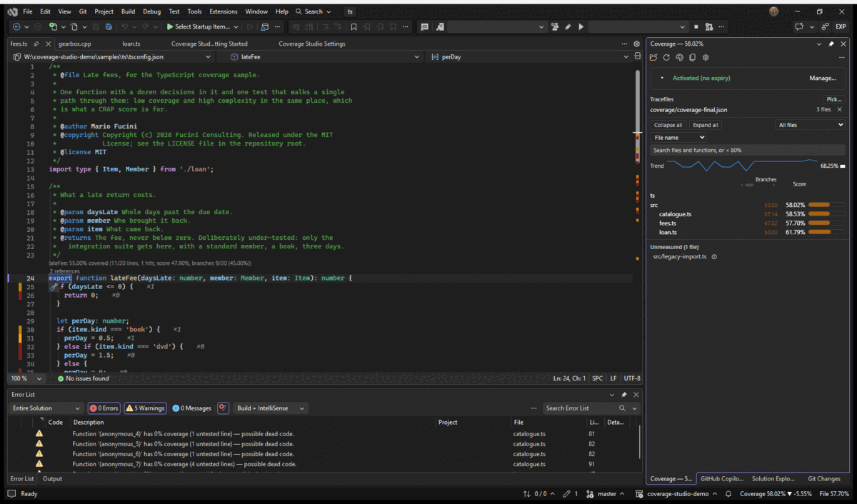Click the Navigate Backward arrow in toolbar
Screen dimensions: 857x504
(18, 27)
